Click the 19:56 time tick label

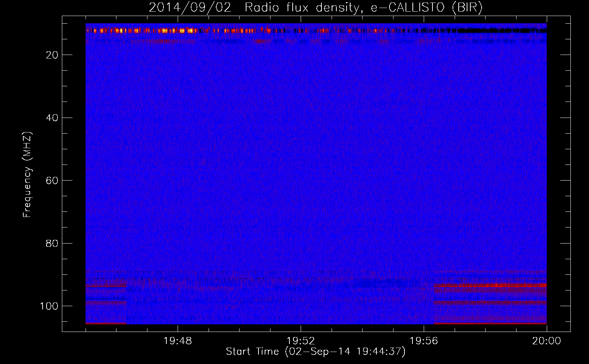click(x=424, y=341)
